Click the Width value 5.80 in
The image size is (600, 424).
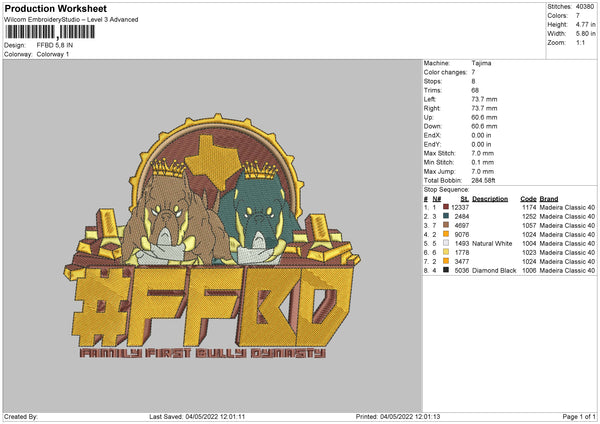[x=585, y=34]
